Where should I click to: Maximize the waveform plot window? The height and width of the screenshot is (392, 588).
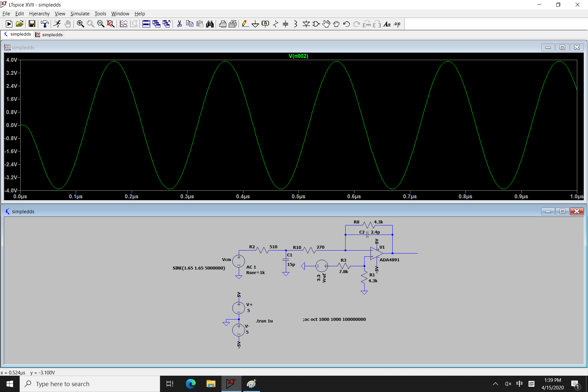(562, 47)
